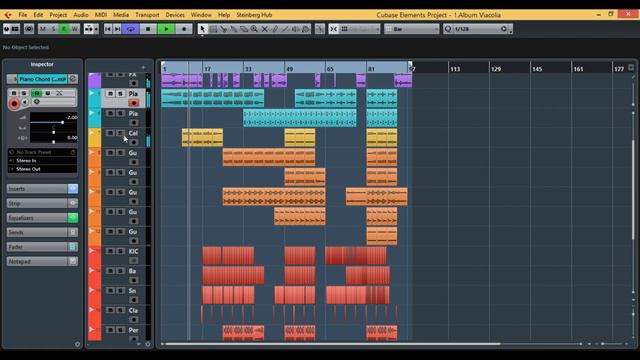Toggle the Monitor speaker button in Inspector
640x360 pixels.
pos(25,102)
